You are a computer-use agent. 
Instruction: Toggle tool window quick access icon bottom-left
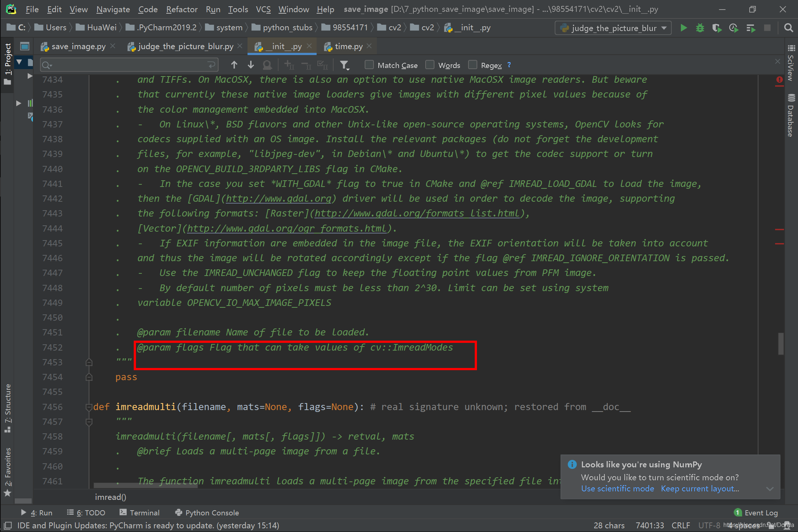[x=8, y=525]
